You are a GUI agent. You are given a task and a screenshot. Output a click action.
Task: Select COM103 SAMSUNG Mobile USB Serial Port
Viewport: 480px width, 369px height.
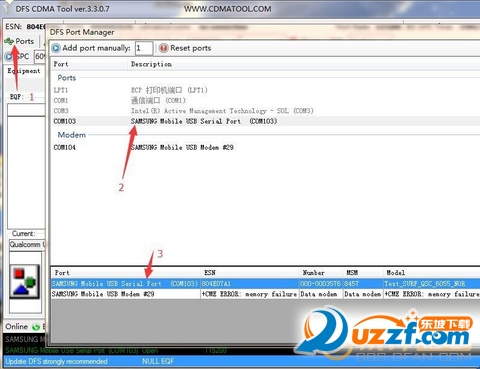pyautogui.click(x=265, y=121)
